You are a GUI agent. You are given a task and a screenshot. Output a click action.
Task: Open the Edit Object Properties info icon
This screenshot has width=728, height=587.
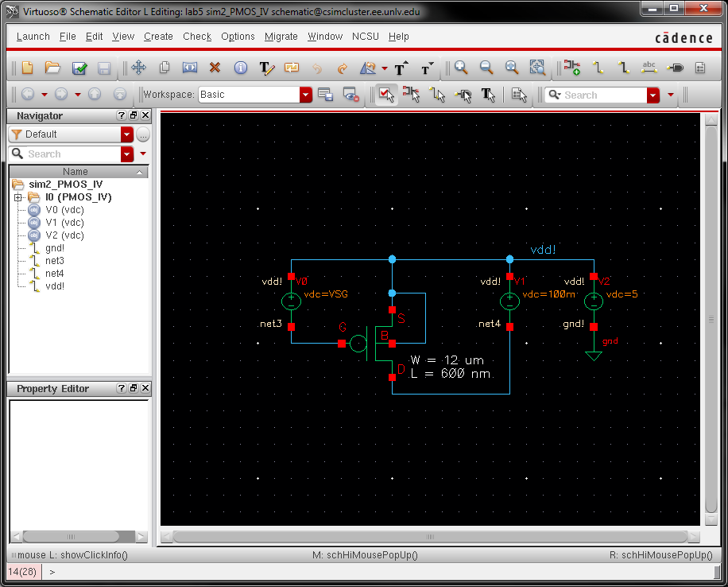240,68
